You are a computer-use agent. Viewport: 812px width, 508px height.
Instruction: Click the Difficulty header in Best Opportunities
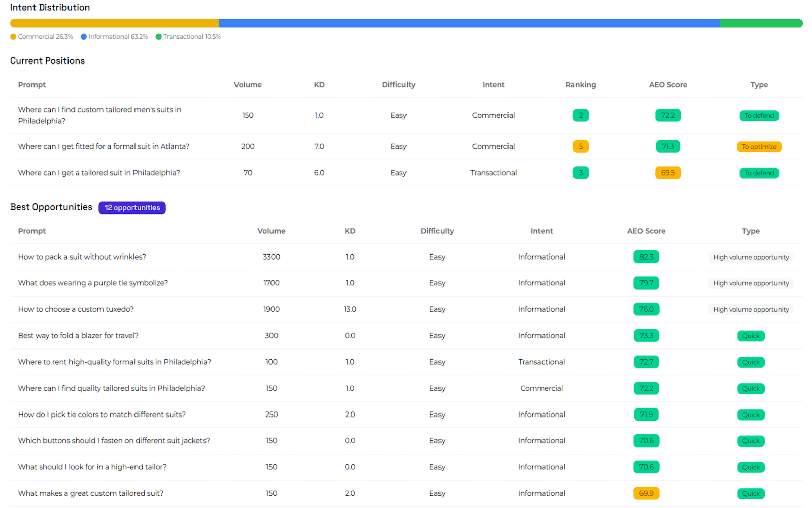437,231
